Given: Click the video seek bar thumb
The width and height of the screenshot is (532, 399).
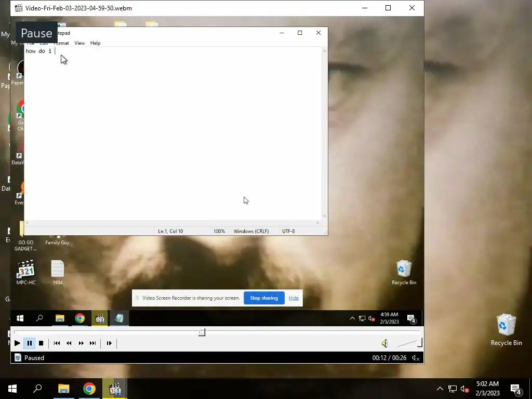Looking at the screenshot, I should (202, 332).
